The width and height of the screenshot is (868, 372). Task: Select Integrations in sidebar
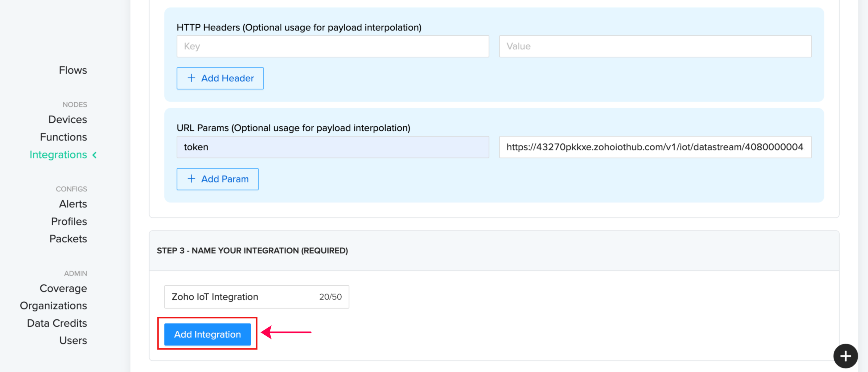tap(58, 154)
